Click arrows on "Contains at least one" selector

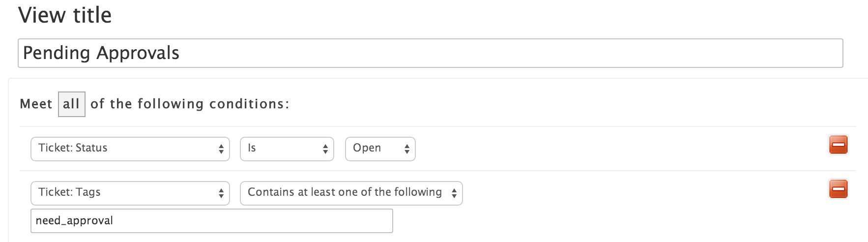pyautogui.click(x=454, y=193)
